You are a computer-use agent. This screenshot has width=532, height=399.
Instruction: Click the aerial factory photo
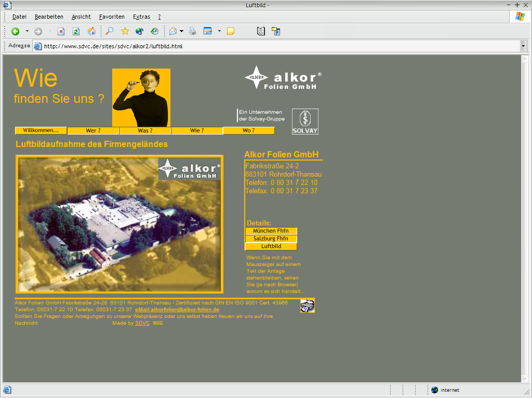(x=119, y=224)
